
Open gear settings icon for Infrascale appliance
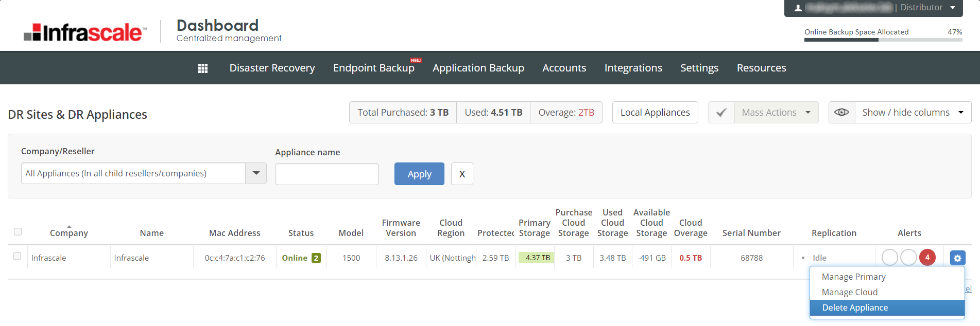(957, 258)
